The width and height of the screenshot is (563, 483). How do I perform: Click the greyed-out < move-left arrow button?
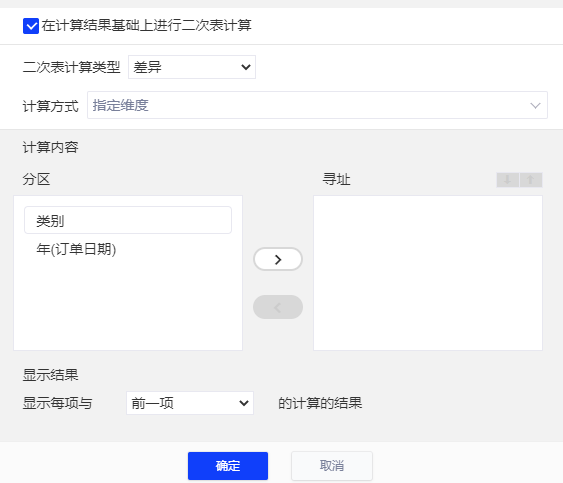(x=278, y=307)
